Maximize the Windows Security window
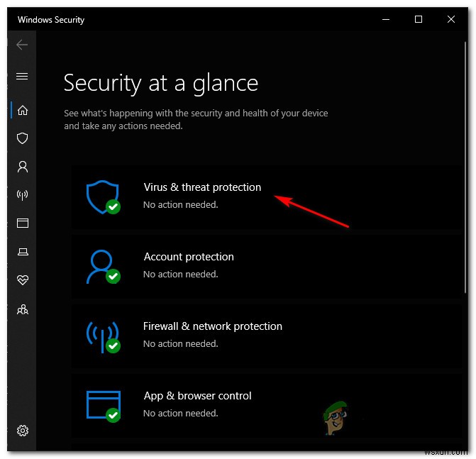This screenshot has width=476, height=459. 419,19
